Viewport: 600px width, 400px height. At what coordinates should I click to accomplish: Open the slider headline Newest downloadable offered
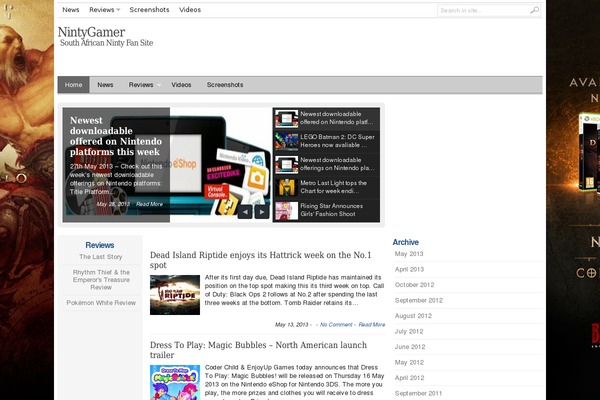[116, 136]
